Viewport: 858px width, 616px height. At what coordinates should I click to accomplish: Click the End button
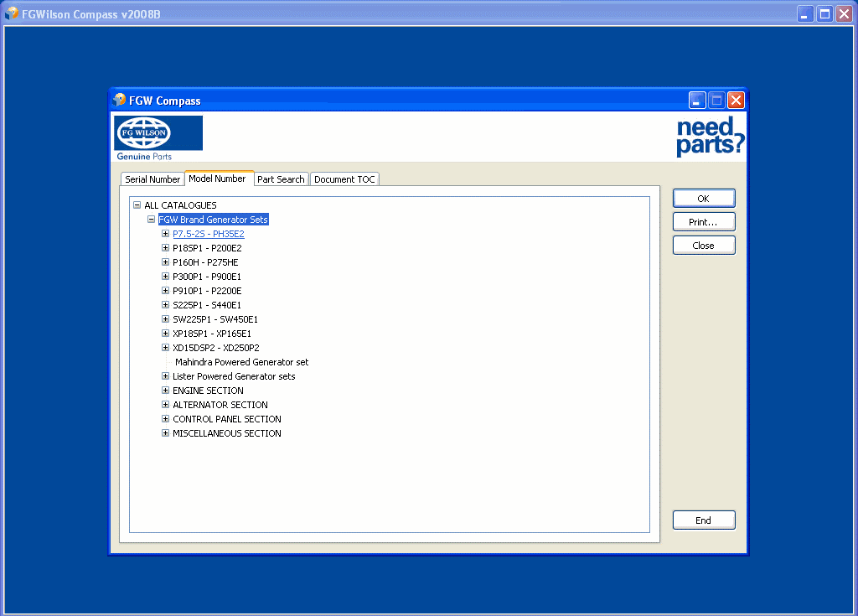point(704,520)
